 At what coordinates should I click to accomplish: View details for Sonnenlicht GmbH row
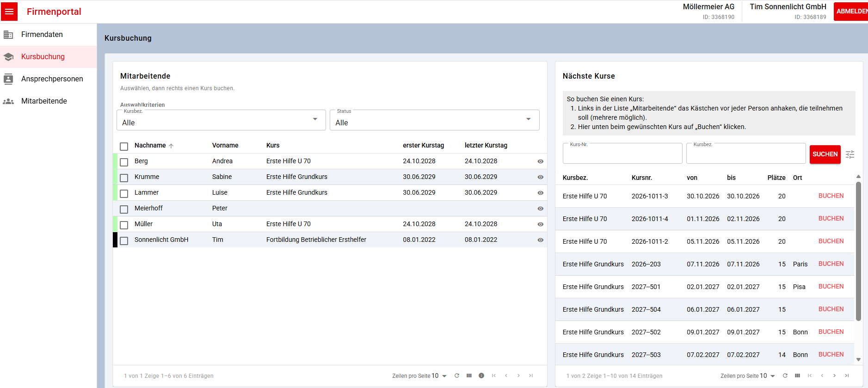tap(540, 240)
